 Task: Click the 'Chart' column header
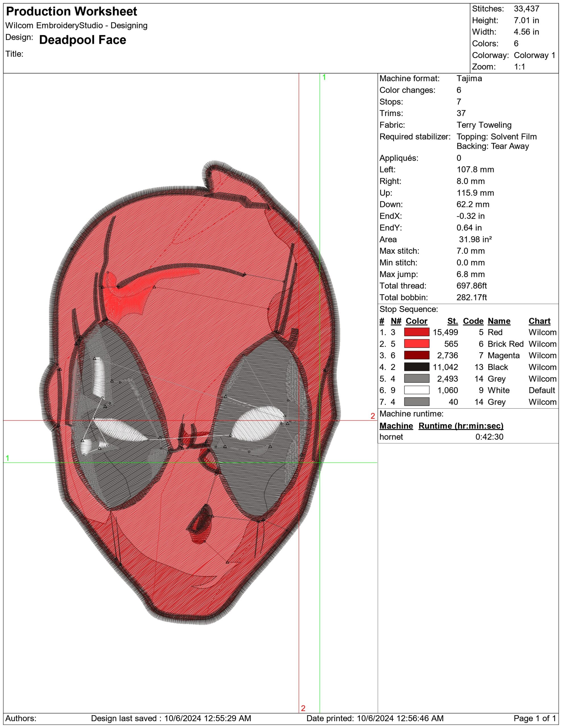539,321
